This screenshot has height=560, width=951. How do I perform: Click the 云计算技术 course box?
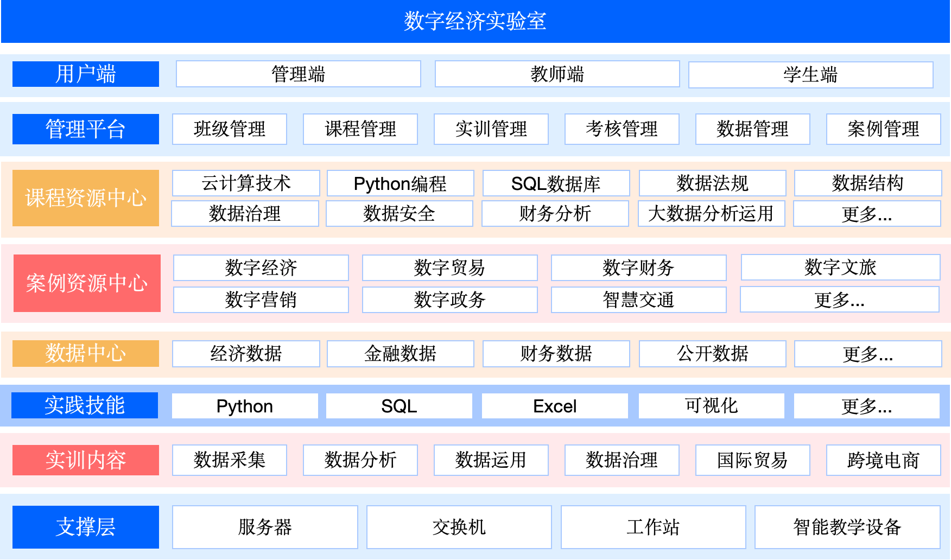click(246, 183)
